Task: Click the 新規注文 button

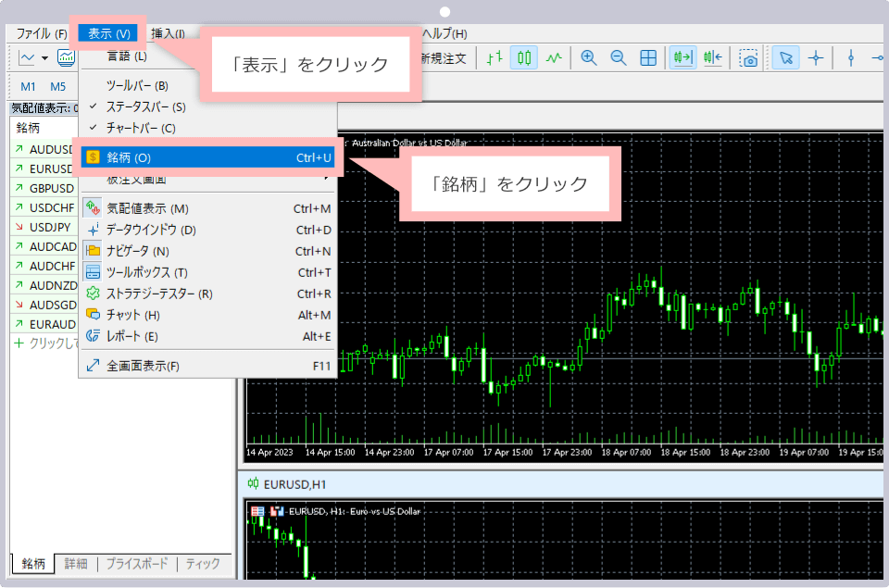Action: (x=446, y=57)
